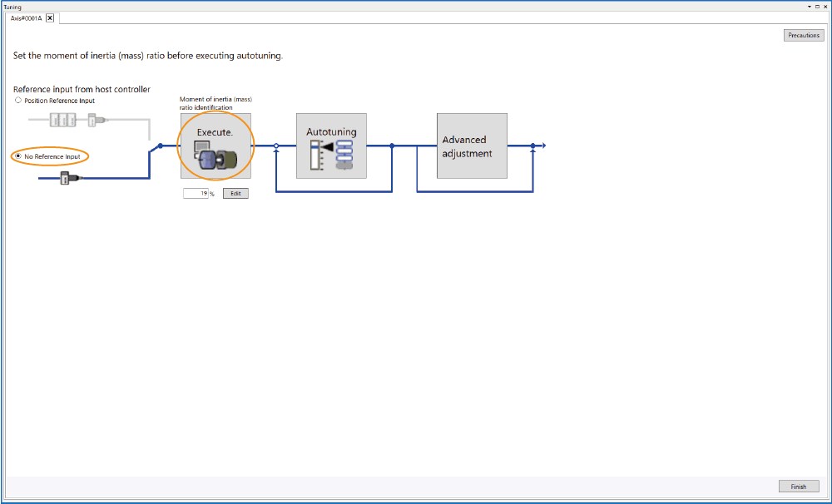Switch to the Axis#0001A tab
Image resolution: width=832 pixels, height=504 pixels.
26,17
